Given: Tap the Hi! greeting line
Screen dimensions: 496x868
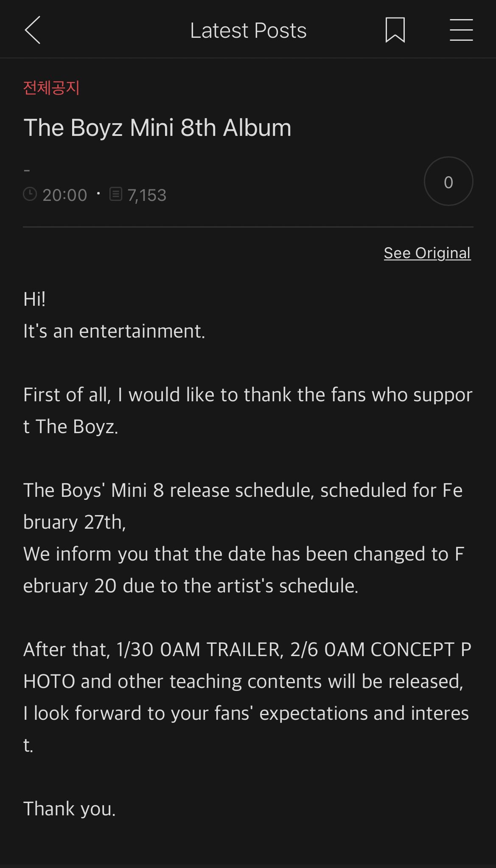Looking at the screenshot, I should [x=35, y=299].
